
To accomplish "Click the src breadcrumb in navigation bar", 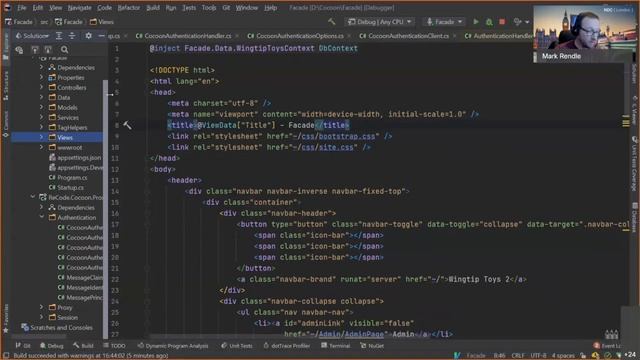I will point(44,22).
